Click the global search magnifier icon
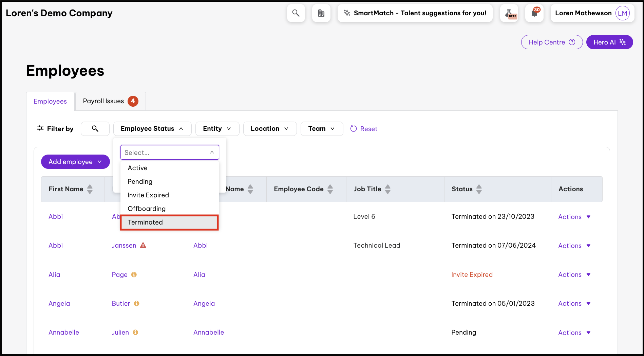Screen dimensions: 644x356 coord(296,13)
